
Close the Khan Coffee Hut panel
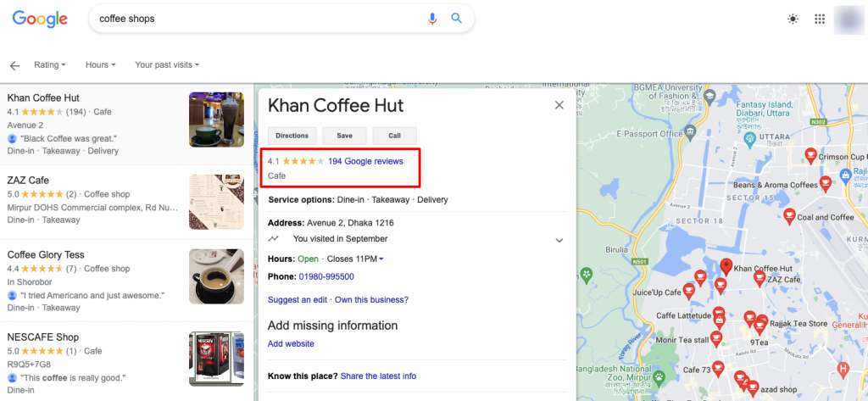pos(559,105)
